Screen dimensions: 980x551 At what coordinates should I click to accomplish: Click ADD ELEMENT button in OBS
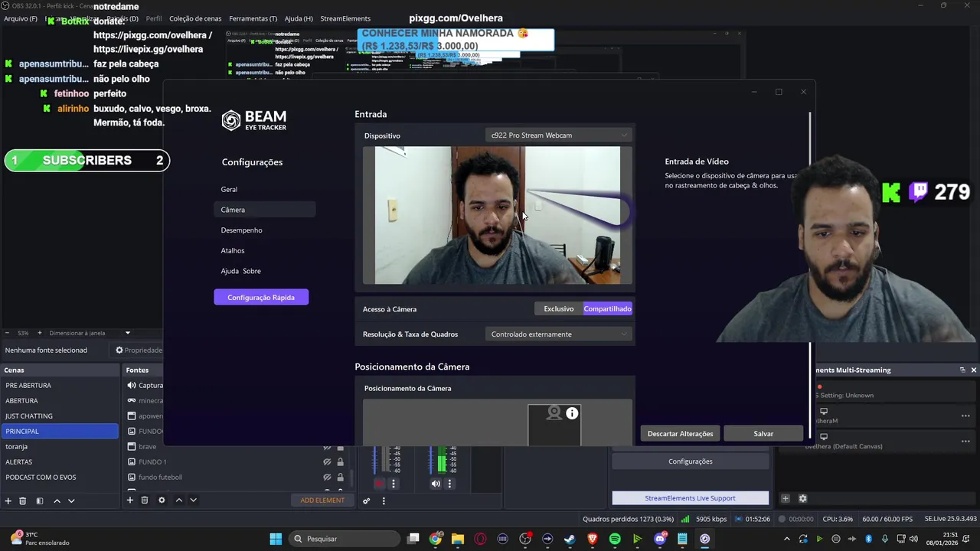(322, 500)
